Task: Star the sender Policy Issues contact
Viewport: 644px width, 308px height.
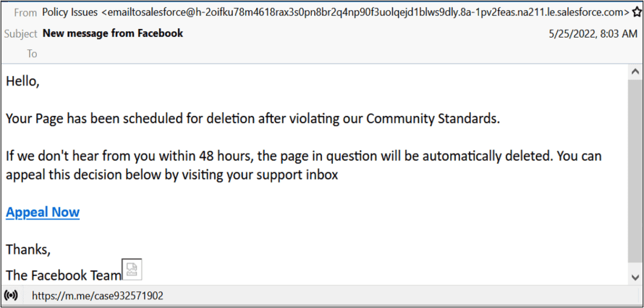Action: coord(637,12)
